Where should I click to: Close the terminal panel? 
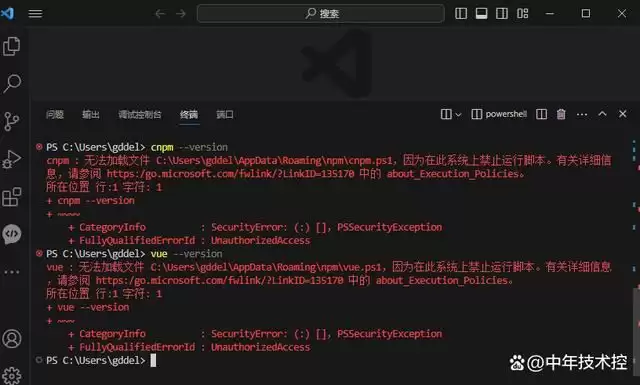point(622,114)
